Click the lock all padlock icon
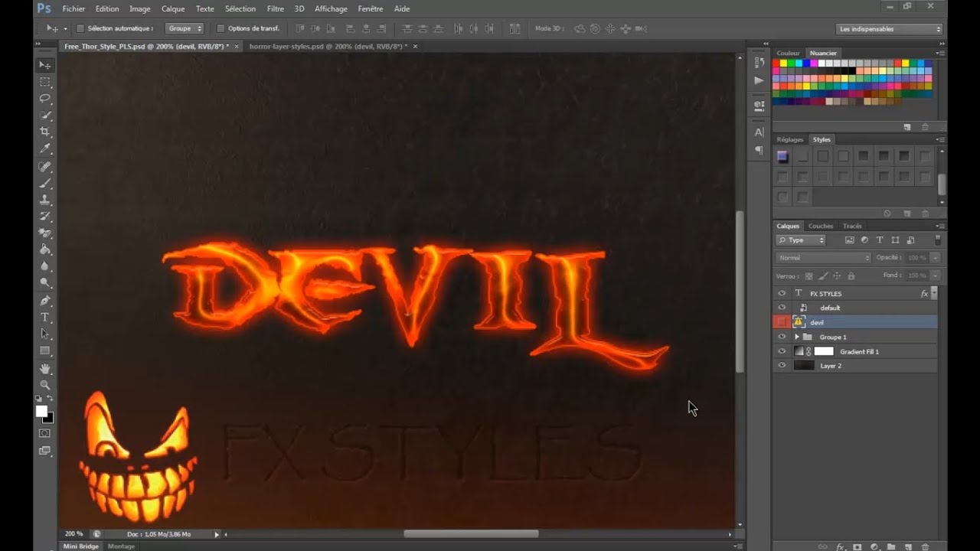 point(851,275)
